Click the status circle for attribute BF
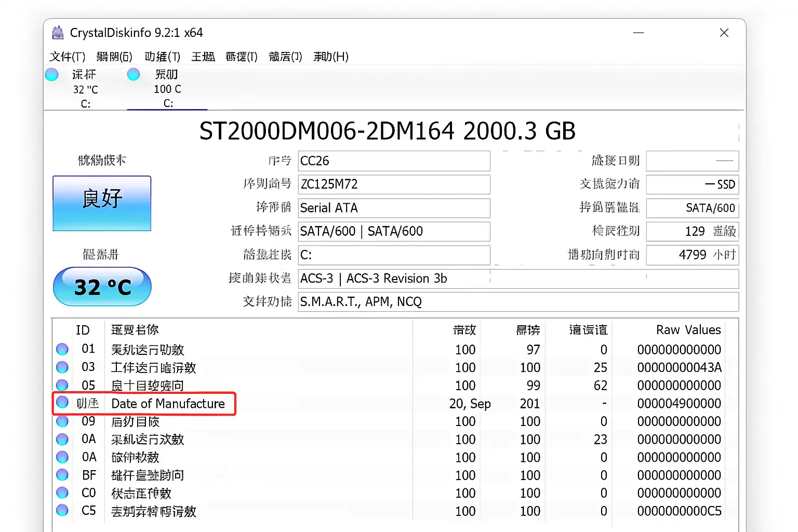798x532 pixels. [62, 475]
